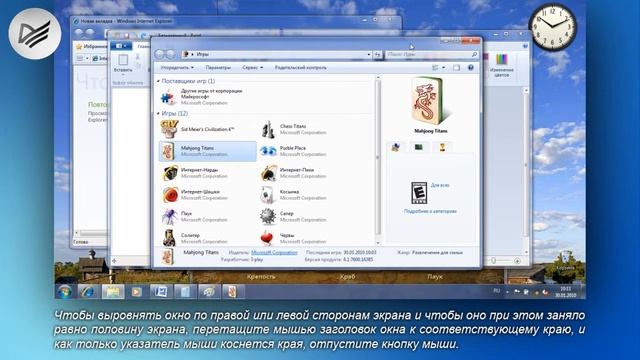Refresh the Игры address bar
The image size is (640, 360).
coord(378,54)
